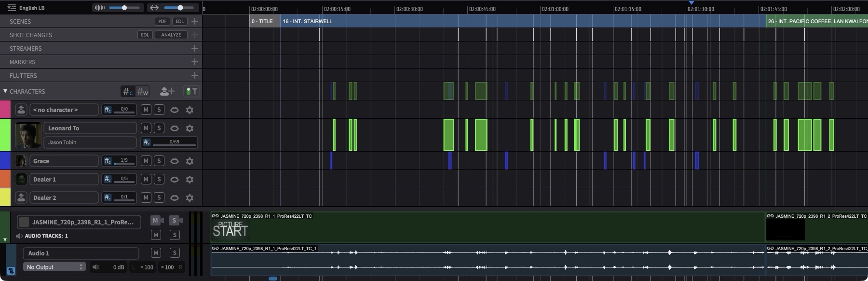Click the green Leonard To color swatch

(x=5, y=135)
